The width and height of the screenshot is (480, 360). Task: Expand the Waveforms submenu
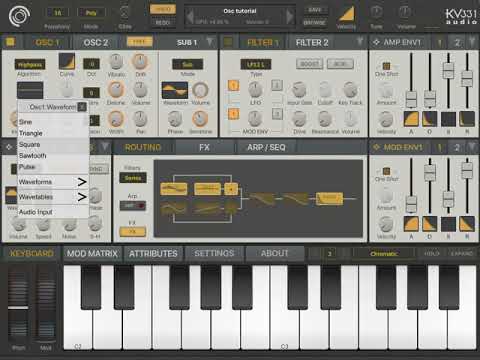pyautogui.click(x=53, y=182)
